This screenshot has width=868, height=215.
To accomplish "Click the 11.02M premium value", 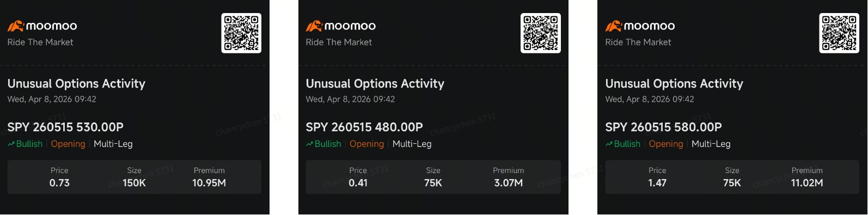I will click(x=807, y=183).
